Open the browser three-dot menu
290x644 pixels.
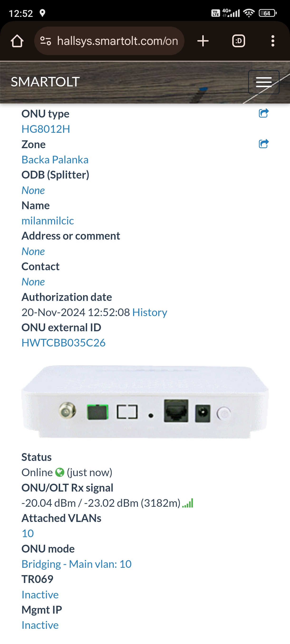(273, 41)
